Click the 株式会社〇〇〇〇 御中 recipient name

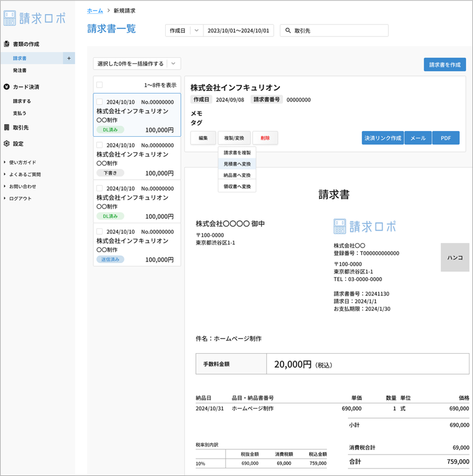pyautogui.click(x=230, y=224)
